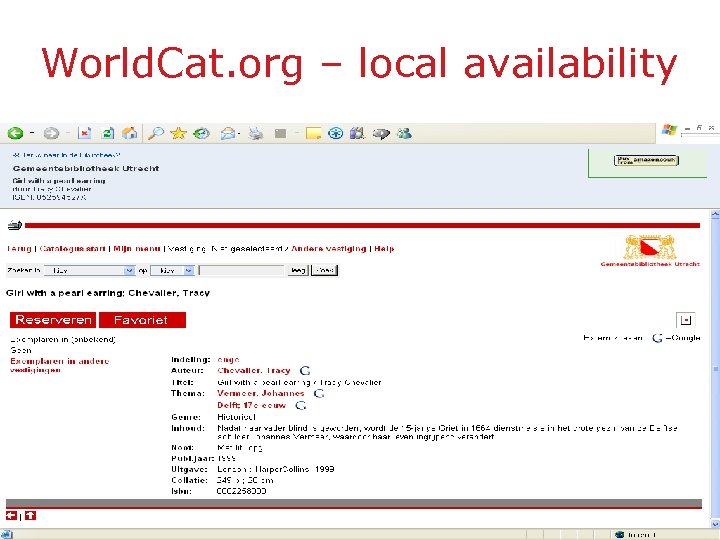Viewport: 720px width, 540px height.
Task: Go back with the green Back arrow
Action: (15, 133)
